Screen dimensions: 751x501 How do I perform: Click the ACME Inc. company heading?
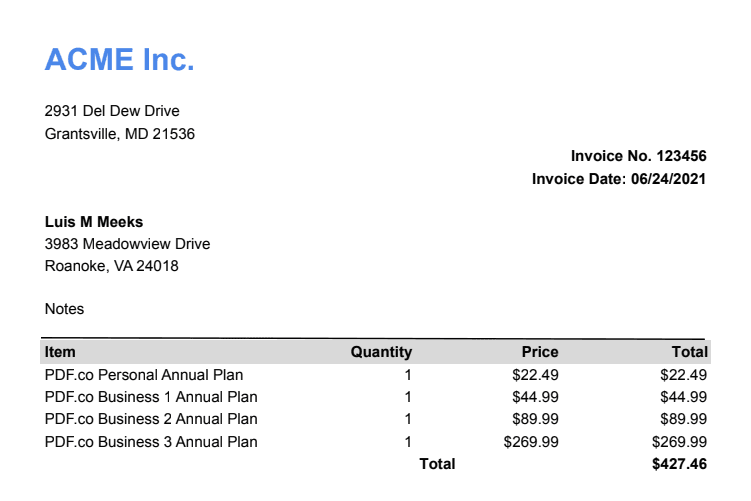tap(119, 60)
